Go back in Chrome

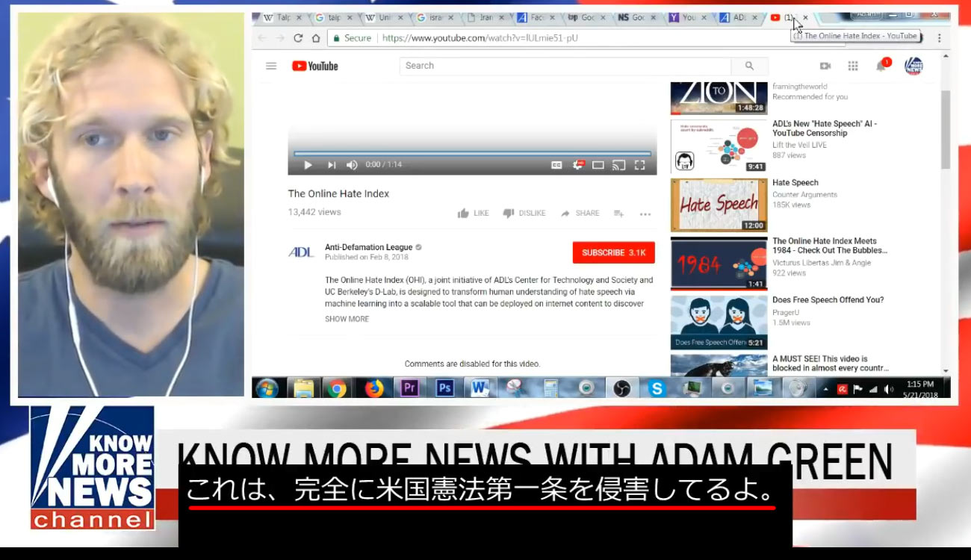coord(261,38)
